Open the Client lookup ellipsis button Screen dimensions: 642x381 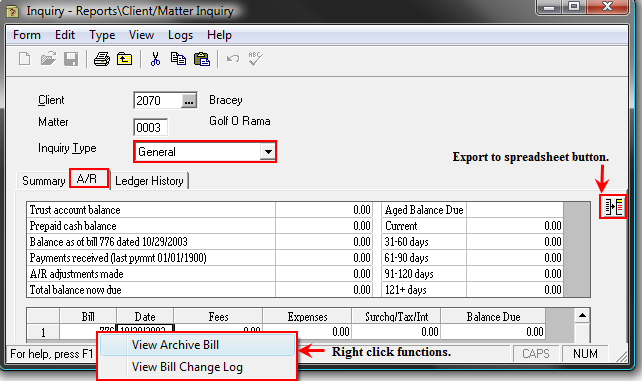coord(189,101)
